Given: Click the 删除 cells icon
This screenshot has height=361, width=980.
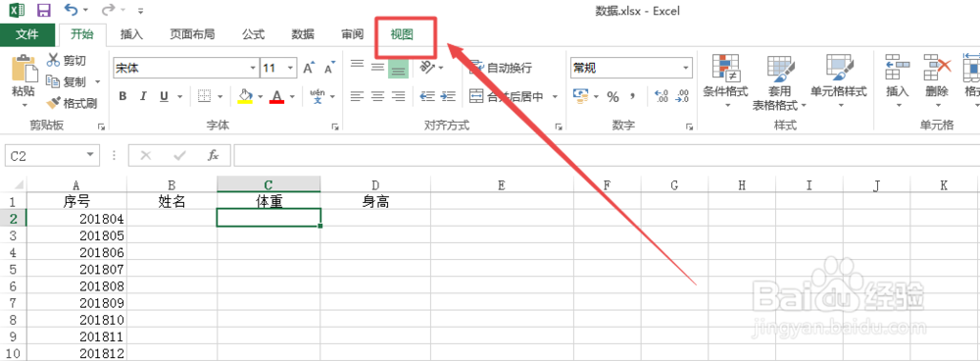Looking at the screenshot, I should (937, 67).
